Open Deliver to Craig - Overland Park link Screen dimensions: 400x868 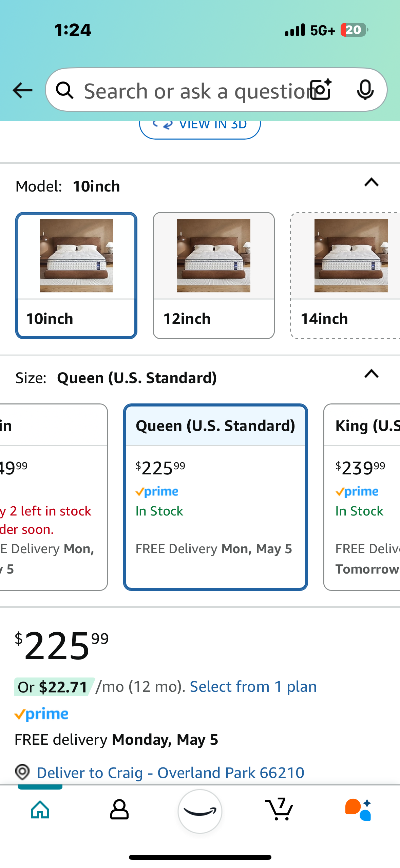point(170,773)
